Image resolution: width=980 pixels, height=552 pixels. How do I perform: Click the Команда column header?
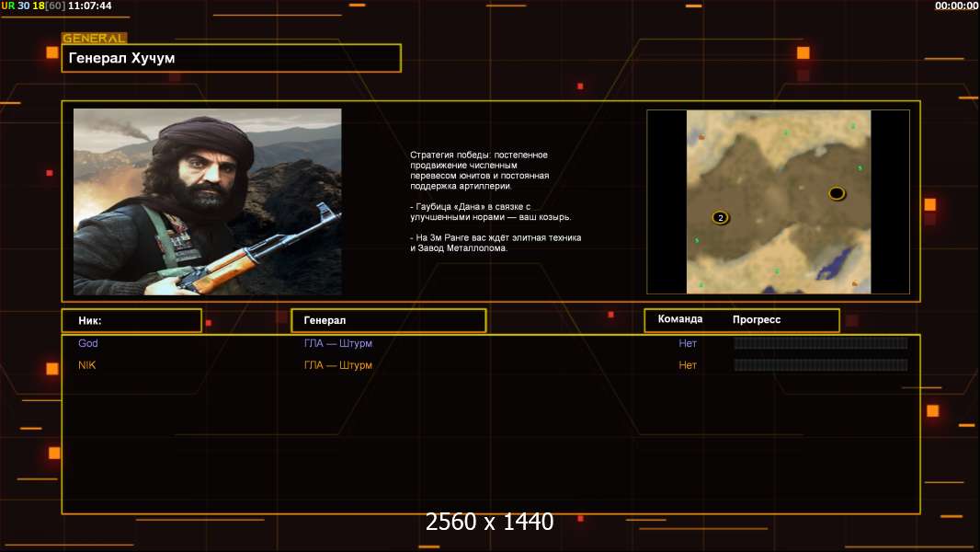680,319
